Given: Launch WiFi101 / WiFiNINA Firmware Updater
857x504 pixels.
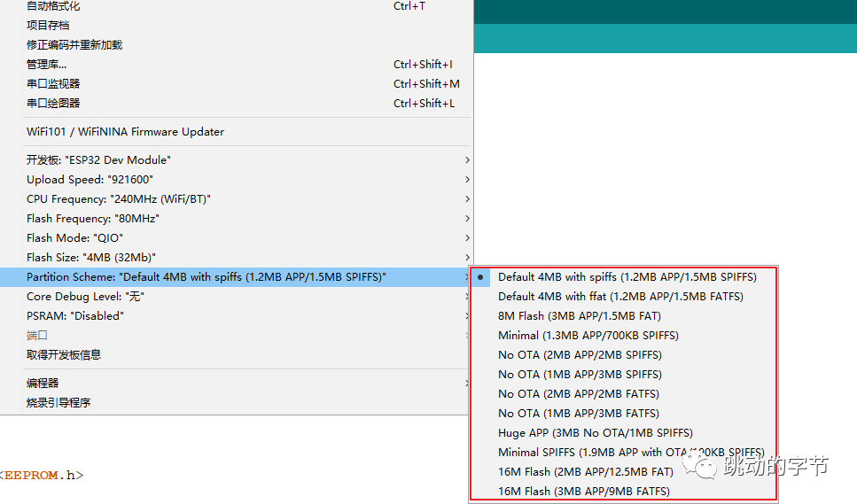Looking at the screenshot, I should pos(236,132).
